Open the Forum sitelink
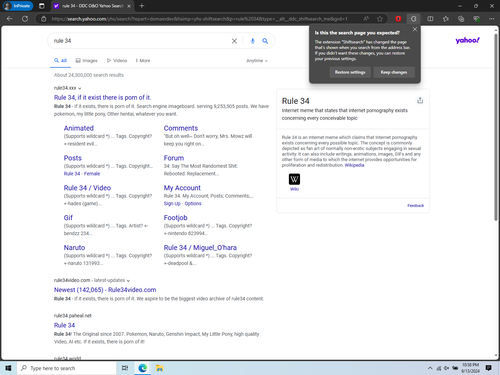The width and height of the screenshot is (500, 375). (174, 158)
